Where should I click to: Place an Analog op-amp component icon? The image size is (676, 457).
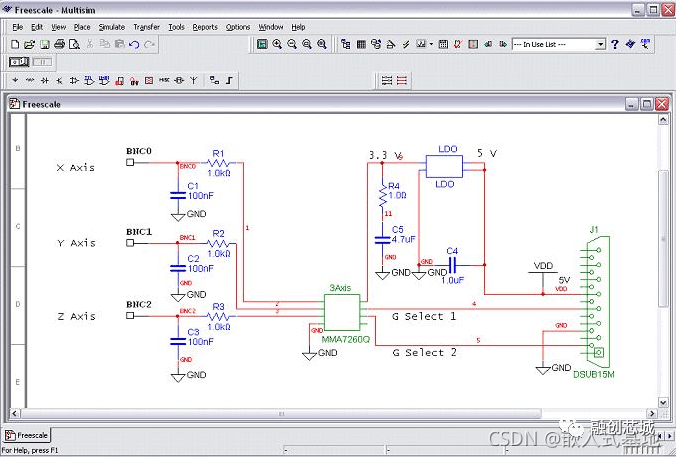click(74, 80)
